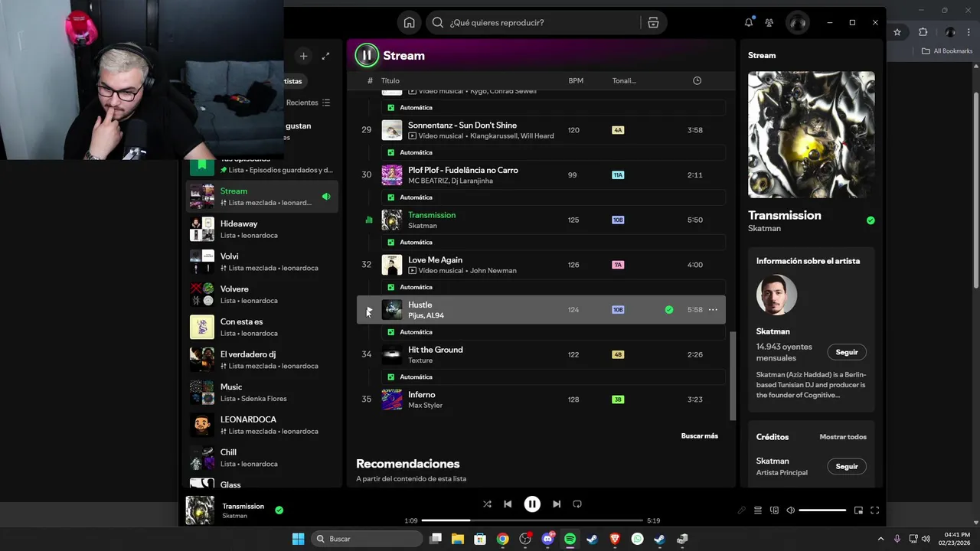The height and width of the screenshot is (551, 980).
Task: Go to Spotify Home via house icon
Action: click(x=410, y=22)
